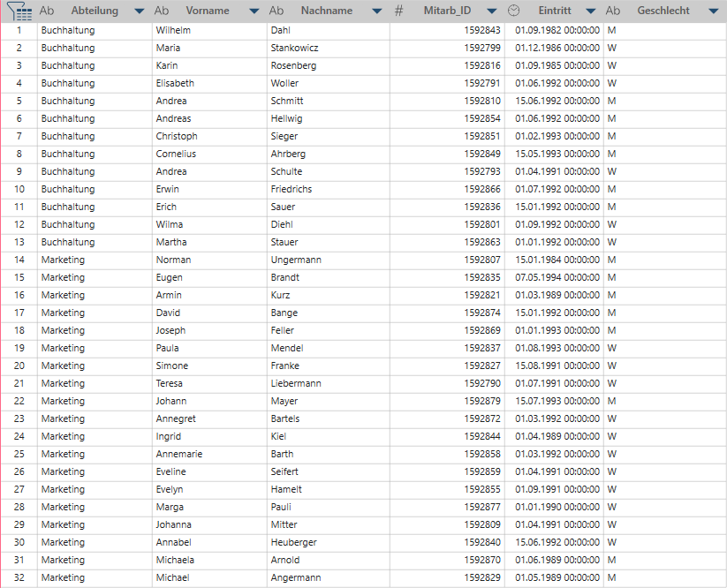The height and width of the screenshot is (588, 727).
Task: Click the Eintritt cell 07.05.1994 00:00:00
Action: 554,277
